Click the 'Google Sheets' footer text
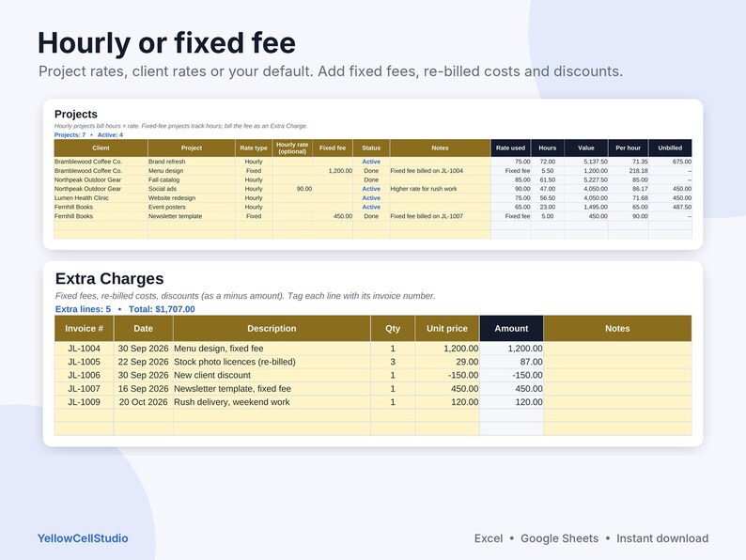746x560 pixels. (560, 538)
